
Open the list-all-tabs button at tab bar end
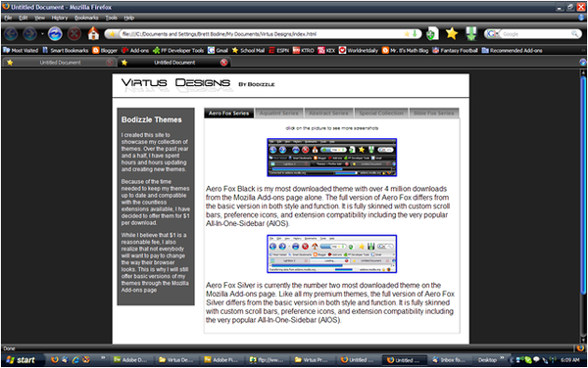(582, 62)
